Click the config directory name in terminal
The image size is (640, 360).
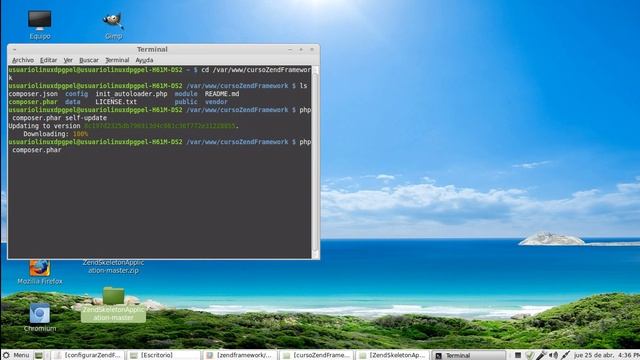[76, 94]
